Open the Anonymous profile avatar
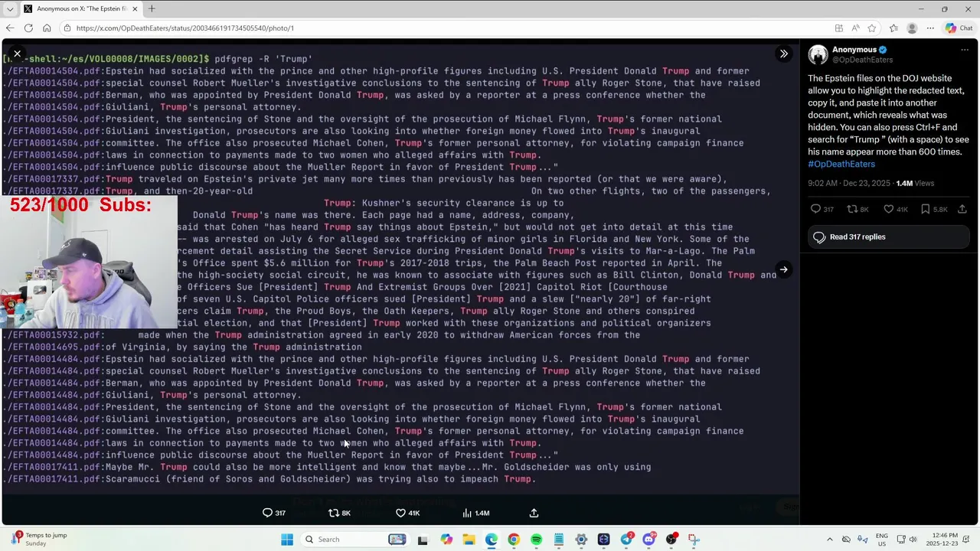Image resolution: width=980 pixels, height=551 pixels. tap(818, 54)
